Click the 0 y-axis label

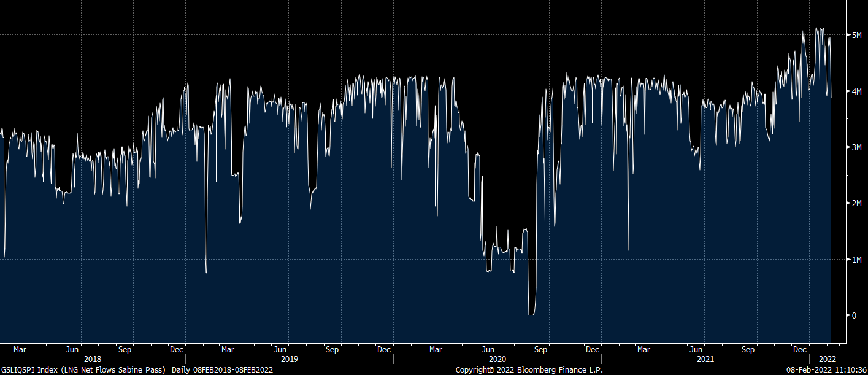[x=853, y=315]
